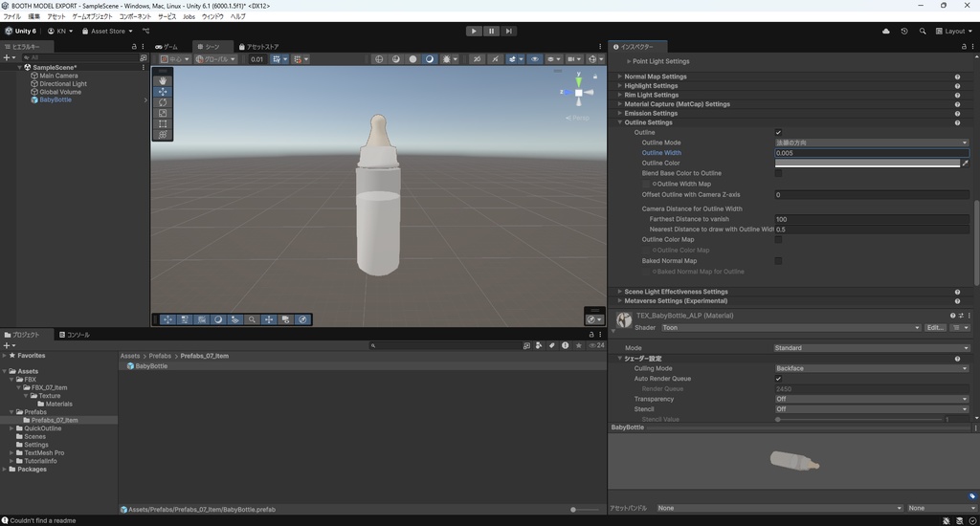The image size is (980, 526).
Task: Switch to the ゲーム tab
Action: pyautogui.click(x=167, y=47)
